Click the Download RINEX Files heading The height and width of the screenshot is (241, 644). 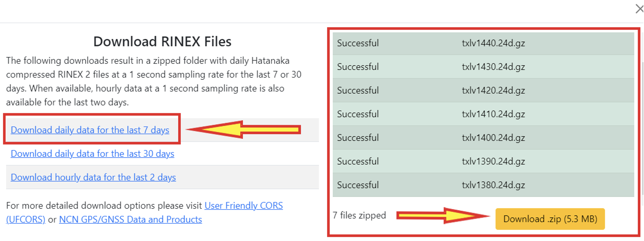tap(162, 42)
